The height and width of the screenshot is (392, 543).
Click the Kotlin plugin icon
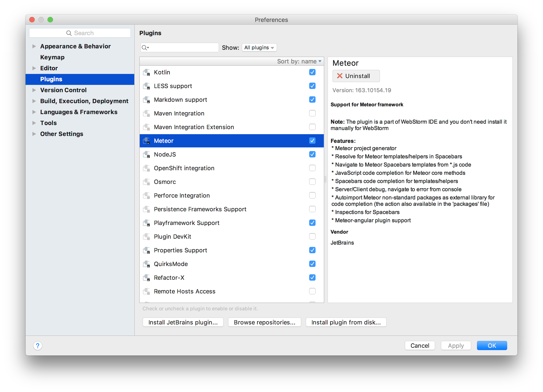pos(147,72)
